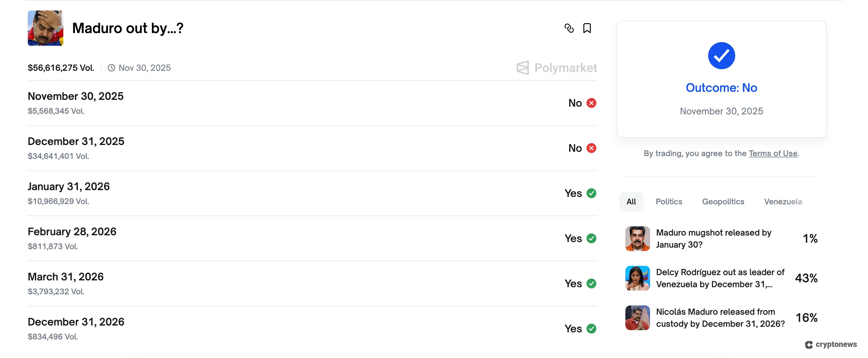Click the Polymarket logo watermark

(x=557, y=68)
